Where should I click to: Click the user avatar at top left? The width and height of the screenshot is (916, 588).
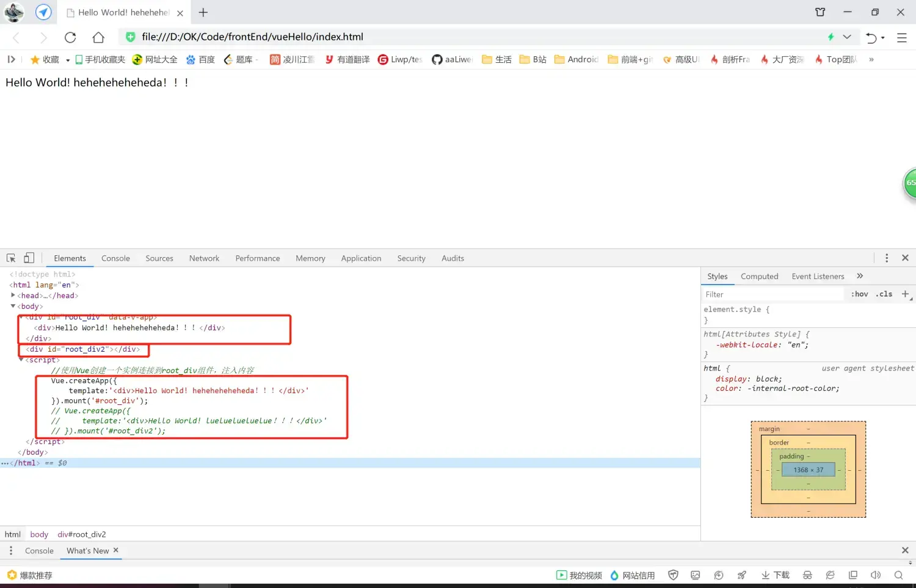14,12
